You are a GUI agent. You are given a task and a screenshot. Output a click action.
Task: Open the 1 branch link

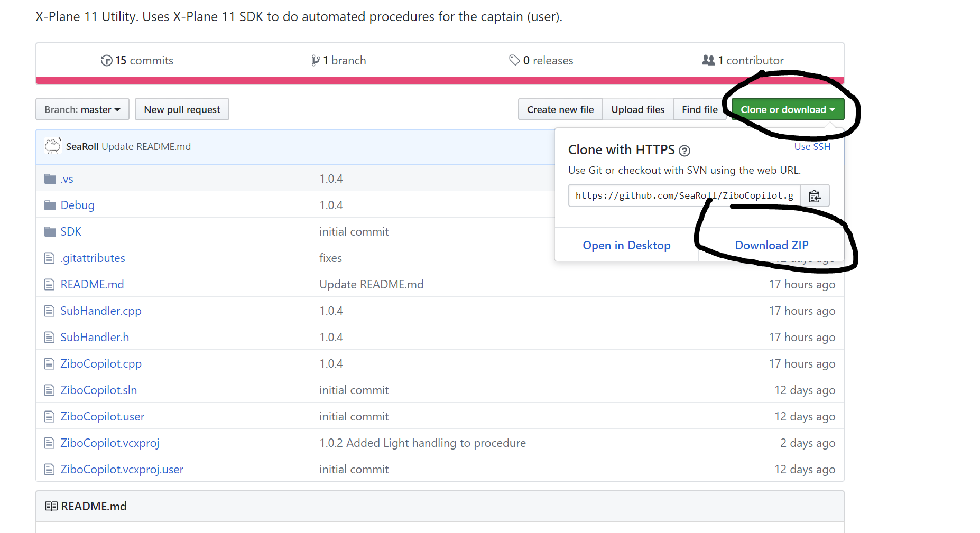[339, 61]
